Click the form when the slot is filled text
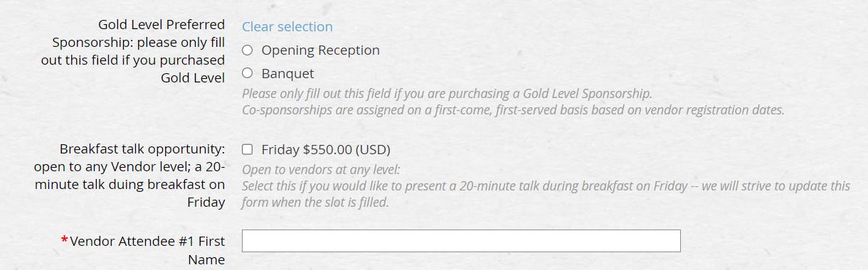This screenshot has height=270, width=868. [x=315, y=202]
